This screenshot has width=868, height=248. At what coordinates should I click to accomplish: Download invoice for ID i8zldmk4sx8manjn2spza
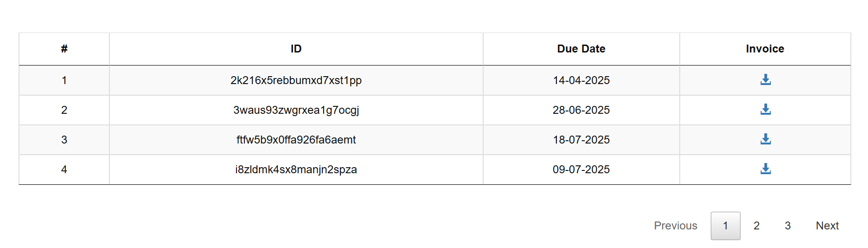click(x=766, y=169)
